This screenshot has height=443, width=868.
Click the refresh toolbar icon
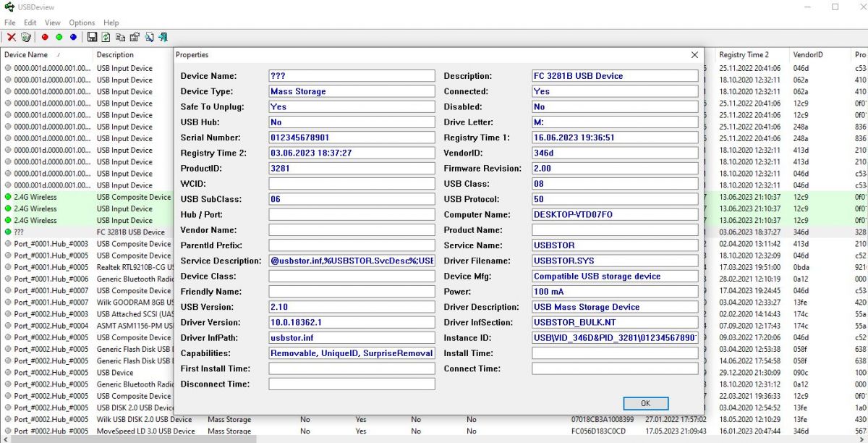point(106,37)
